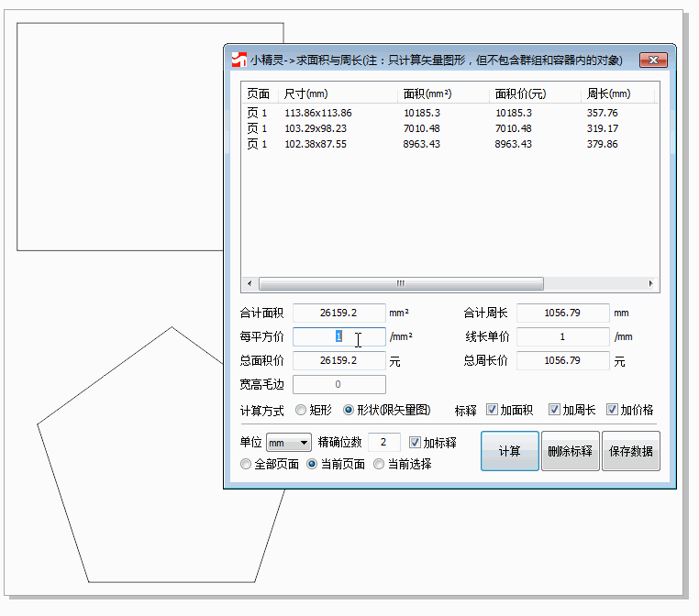Click the scrollbar left arrow
Screen dimensions: 699x616
250,283
